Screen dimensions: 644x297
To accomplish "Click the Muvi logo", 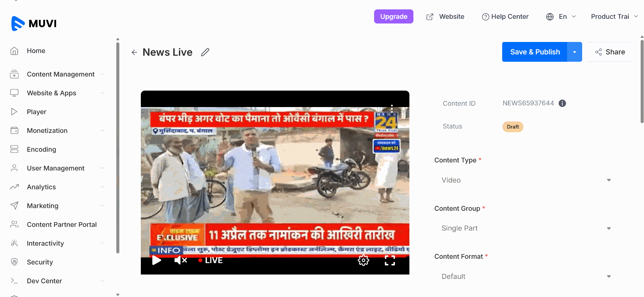I will pos(34,23).
